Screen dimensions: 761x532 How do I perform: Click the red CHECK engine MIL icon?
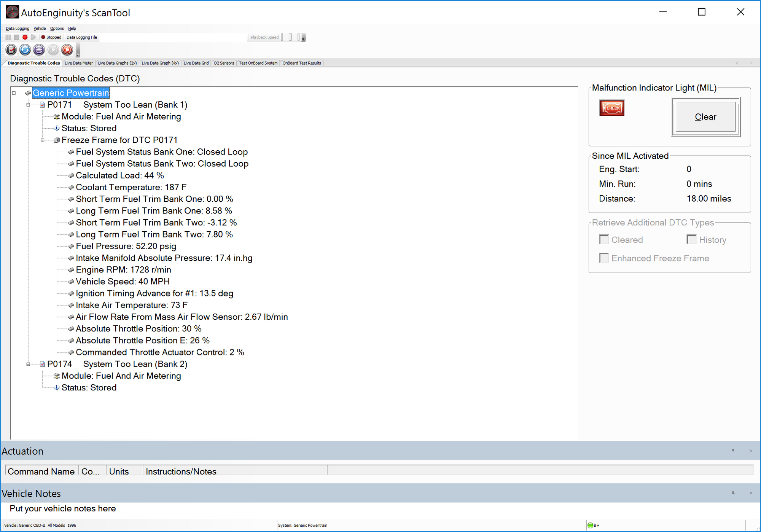point(611,108)
